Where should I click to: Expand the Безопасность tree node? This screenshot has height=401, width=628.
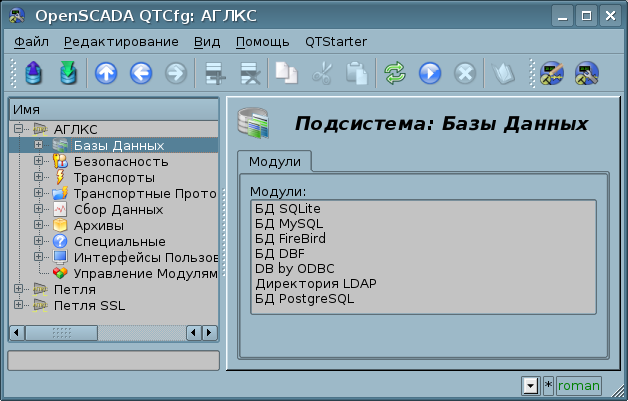38,161
